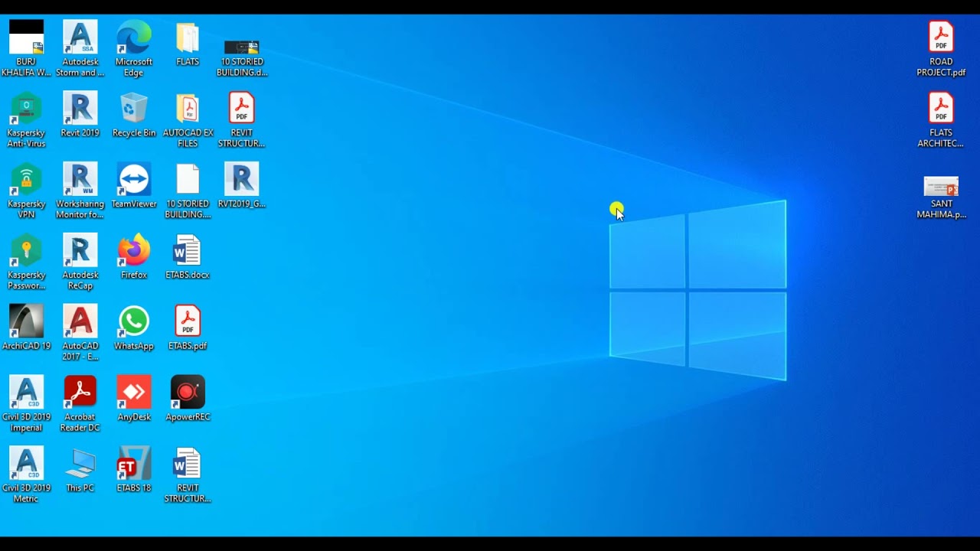Launch Civil 3D 2019 Imperial shortcut
This screenshot has height=551, width=980.
[x=26, y=404]
